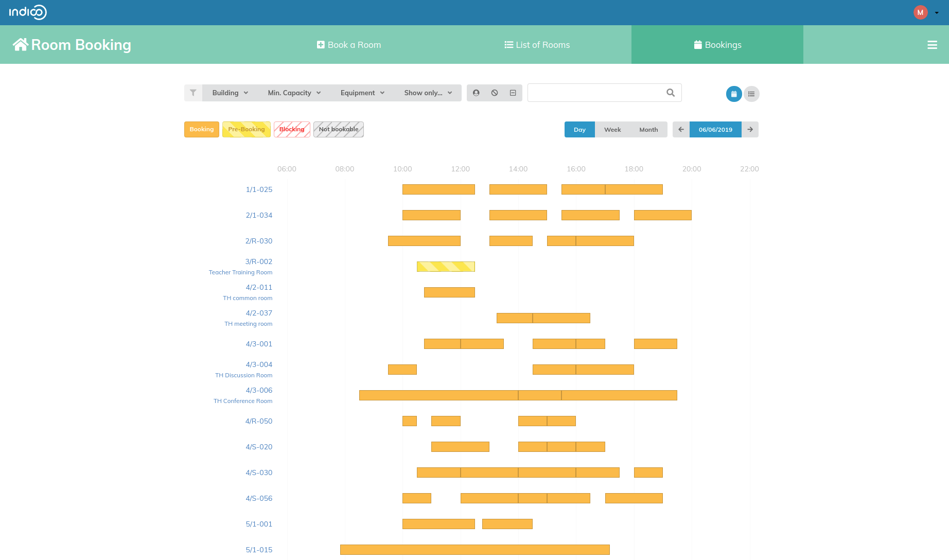This screenshot has width=949, height=560.
Task: Click the Indico logo
Action: point(28,12)
